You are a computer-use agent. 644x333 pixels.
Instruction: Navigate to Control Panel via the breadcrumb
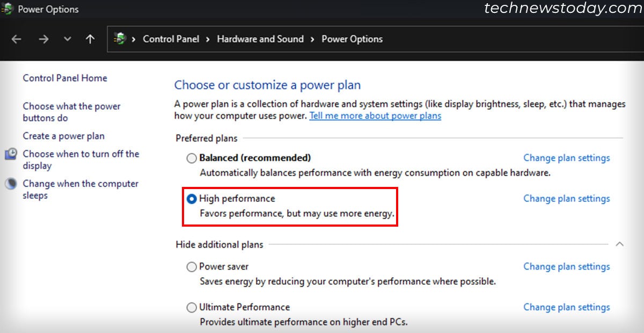171,39
